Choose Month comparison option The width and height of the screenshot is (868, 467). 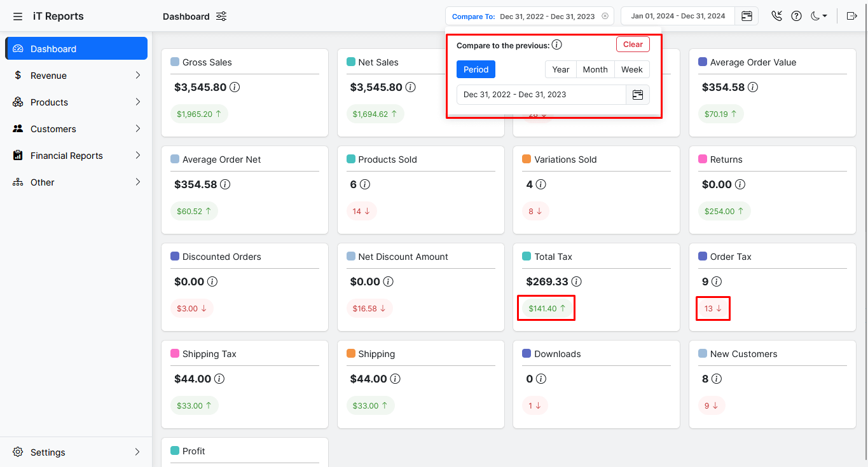[x=595, y=69]
